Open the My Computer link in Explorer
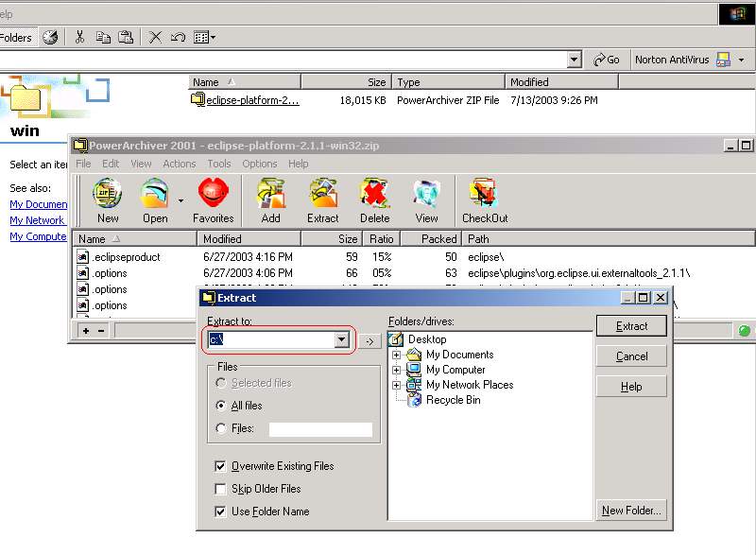 coord(38,236)
